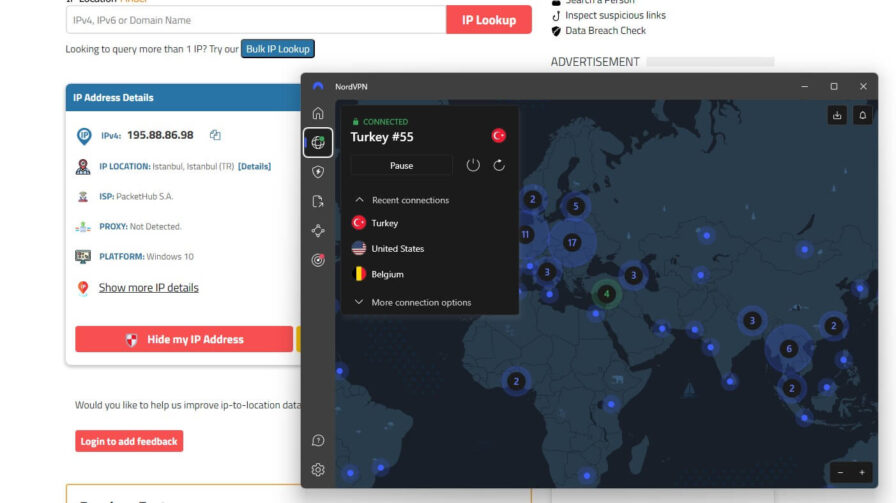Click the IP Location person-pin icon
The image size is (896, 503).
point(83,166)
